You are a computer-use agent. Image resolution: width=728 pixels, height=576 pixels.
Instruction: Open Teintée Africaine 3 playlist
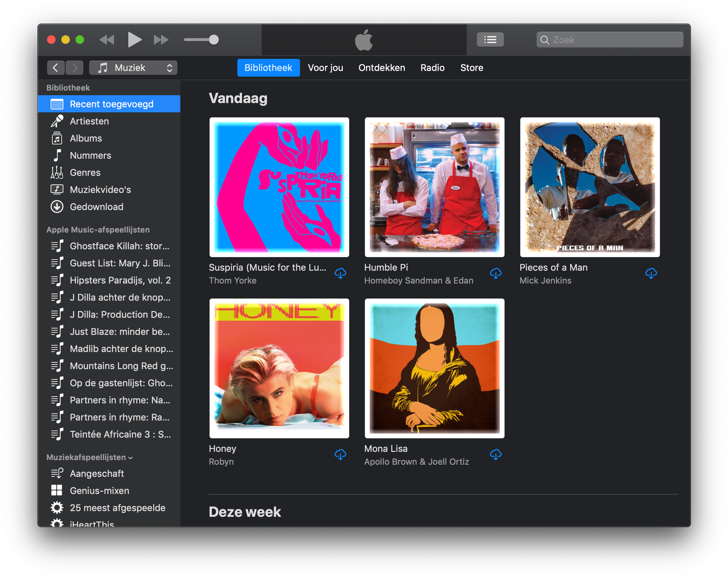109,434
